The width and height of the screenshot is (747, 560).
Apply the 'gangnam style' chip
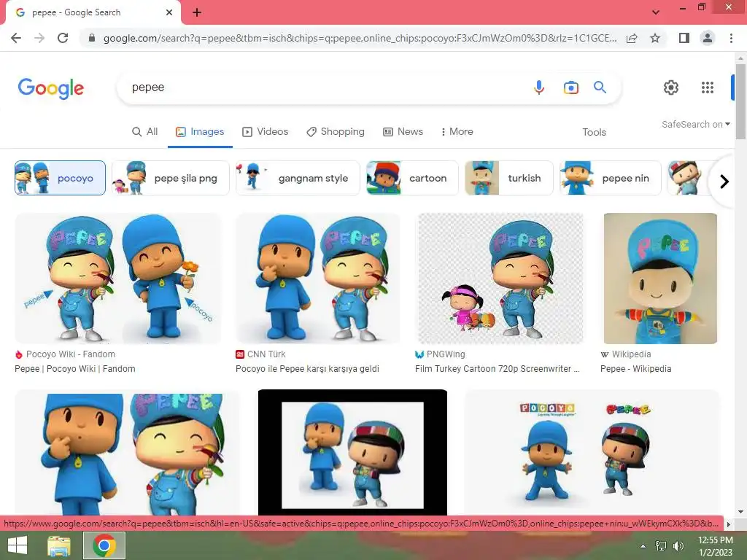click(x=298, y=178)
